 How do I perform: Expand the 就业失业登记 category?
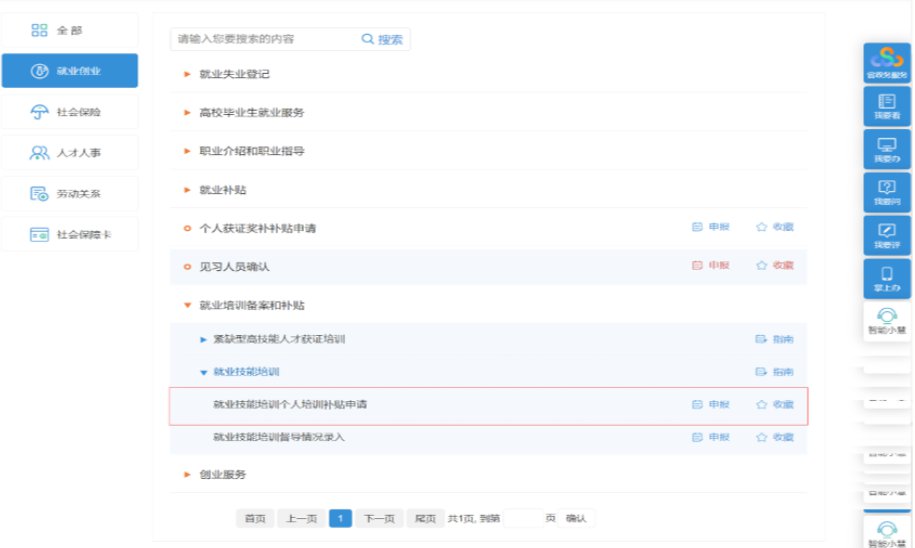(187, 74)
